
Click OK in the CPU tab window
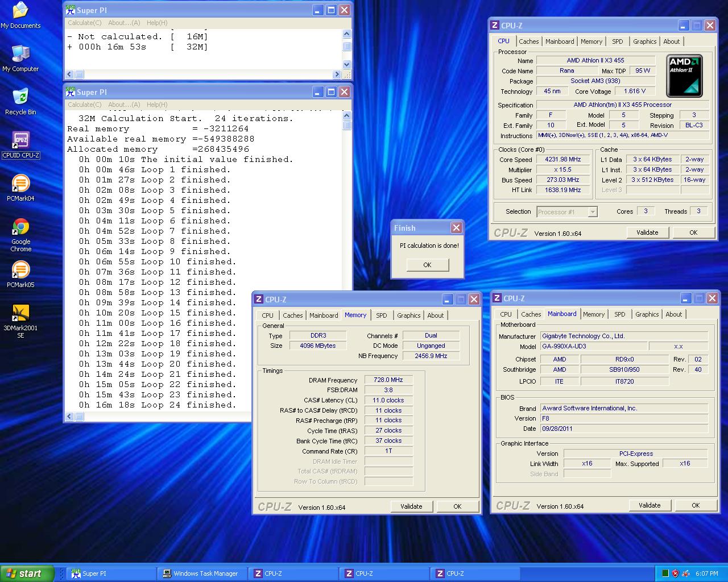693,232
